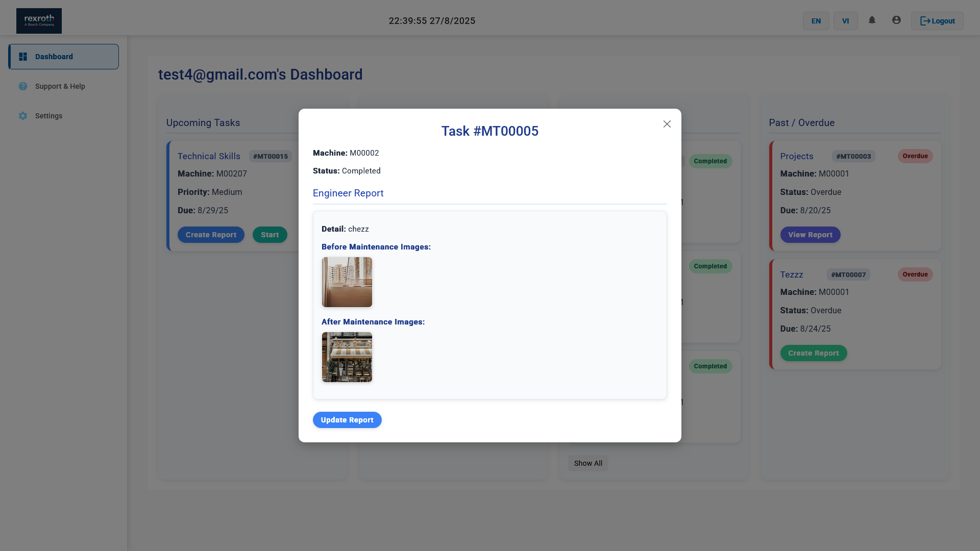Click the Support & Help question mark icon

[x=23, y=86]
